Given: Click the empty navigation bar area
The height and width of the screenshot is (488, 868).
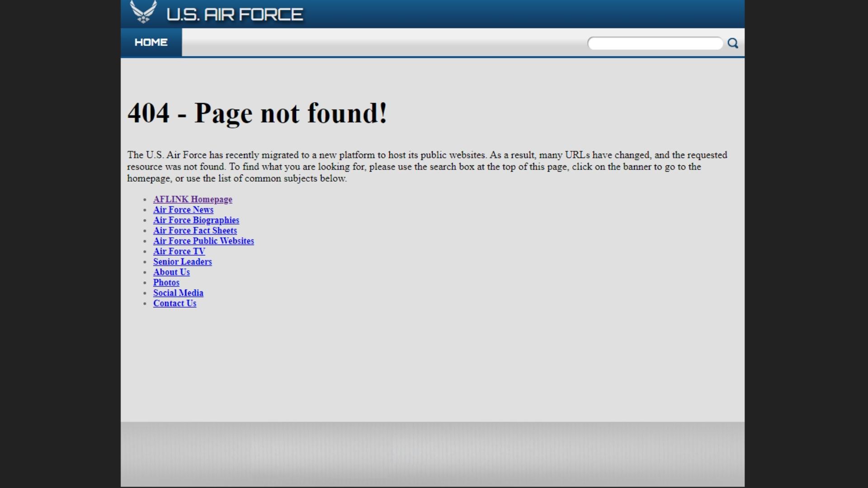Looking at the screenshot, I should (x=384, y=42).
